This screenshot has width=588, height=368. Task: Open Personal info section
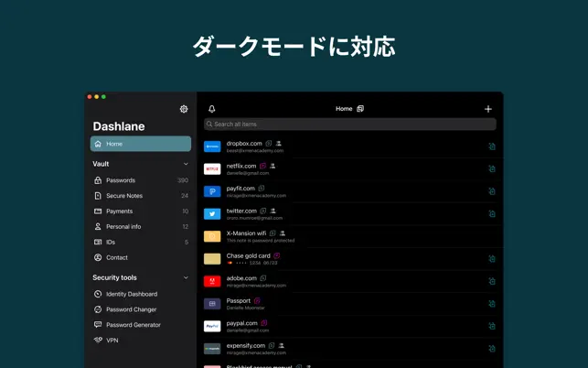tap(141, 226)
